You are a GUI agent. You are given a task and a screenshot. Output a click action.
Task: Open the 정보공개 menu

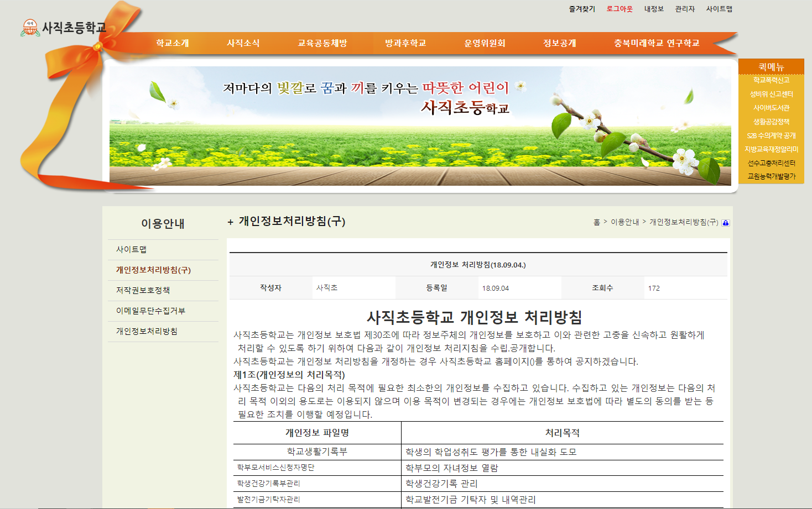pyautogui.click(x=560, y=43)
